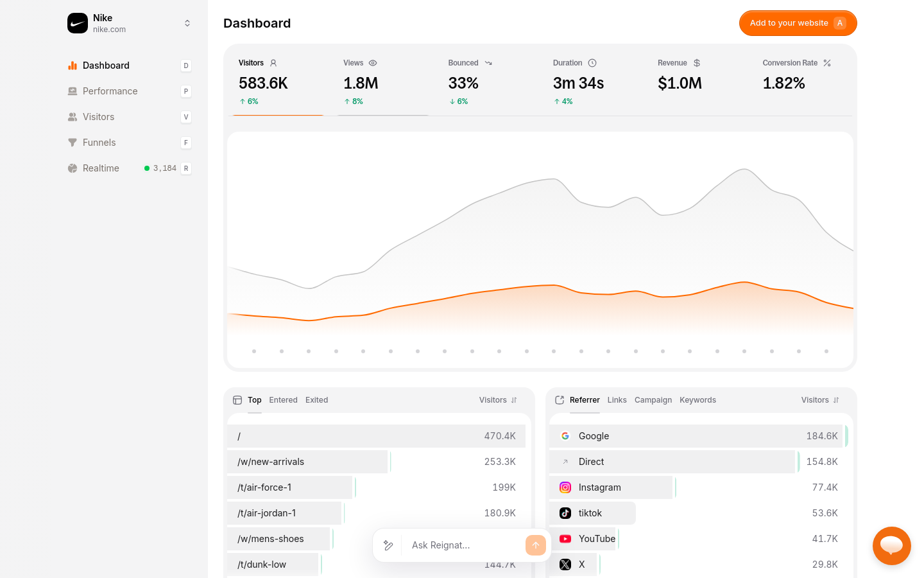Click the trend-down icon beside Bounced

point(488,63)
